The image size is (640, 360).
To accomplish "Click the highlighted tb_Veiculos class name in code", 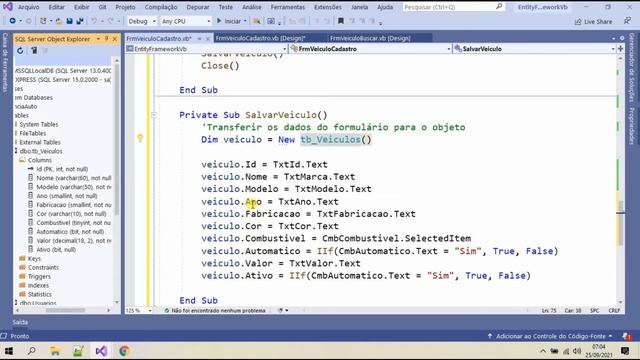I will (331, 140).
